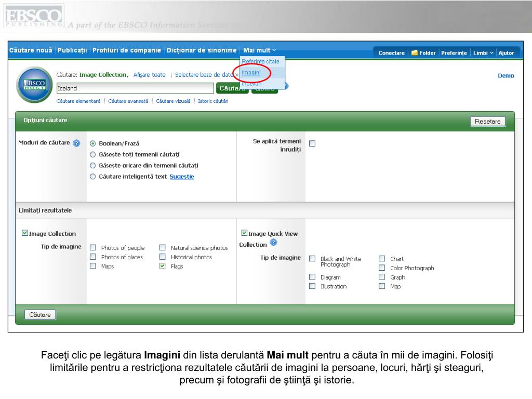Click Conectare in the top bar
The width and height of the screenshot is (532, 399).
pos(392,53)
